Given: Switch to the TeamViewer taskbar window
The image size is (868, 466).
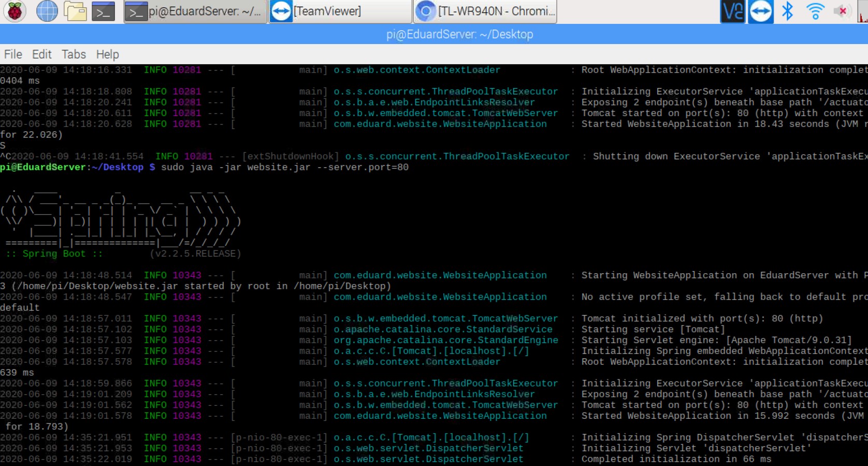Looking at the screenshot, I should pyautogui.click(x=340, y=11).
